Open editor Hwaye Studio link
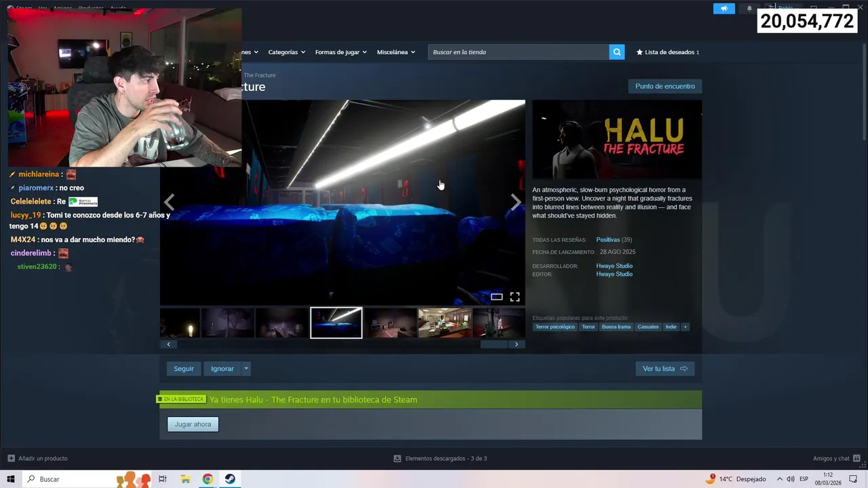Image resolution: width=868 pixels, height=488 pixels. (x=614, y=274)
